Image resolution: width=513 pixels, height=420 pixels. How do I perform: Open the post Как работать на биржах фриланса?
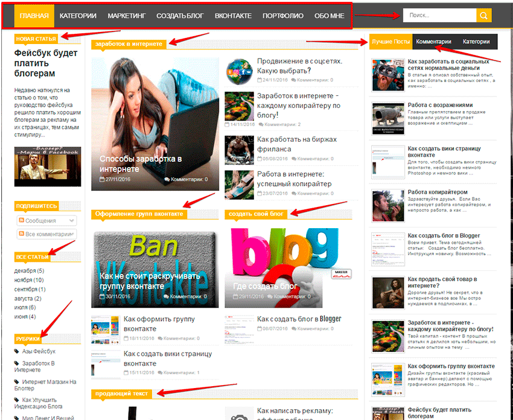[297, 144]
